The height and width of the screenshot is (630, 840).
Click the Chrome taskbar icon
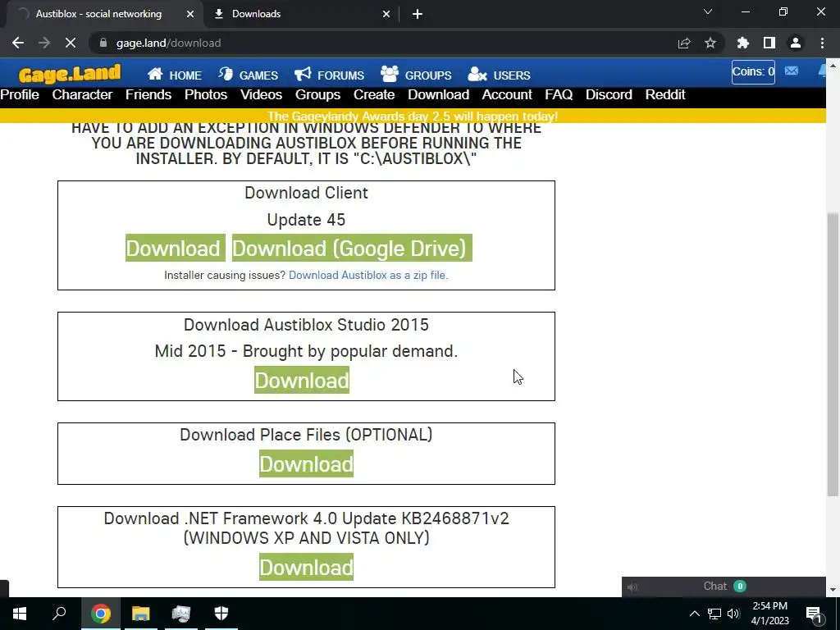(x=101, y=614)
